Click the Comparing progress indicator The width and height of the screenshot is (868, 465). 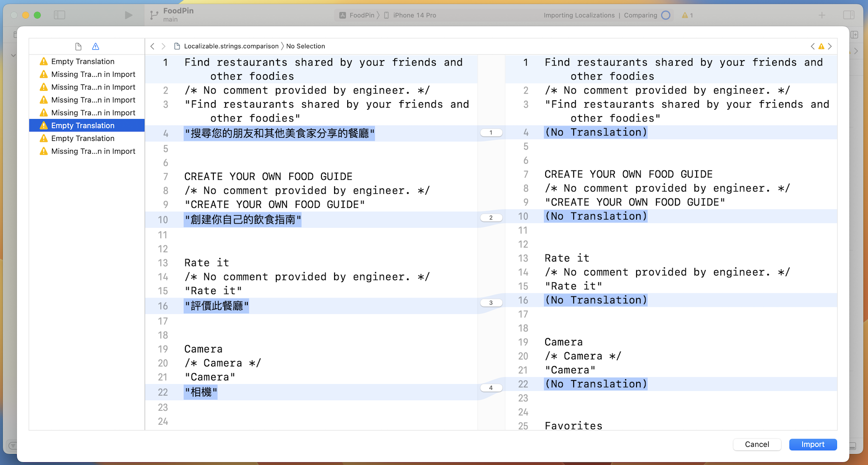pyautogui.click(x=665, y=15)
